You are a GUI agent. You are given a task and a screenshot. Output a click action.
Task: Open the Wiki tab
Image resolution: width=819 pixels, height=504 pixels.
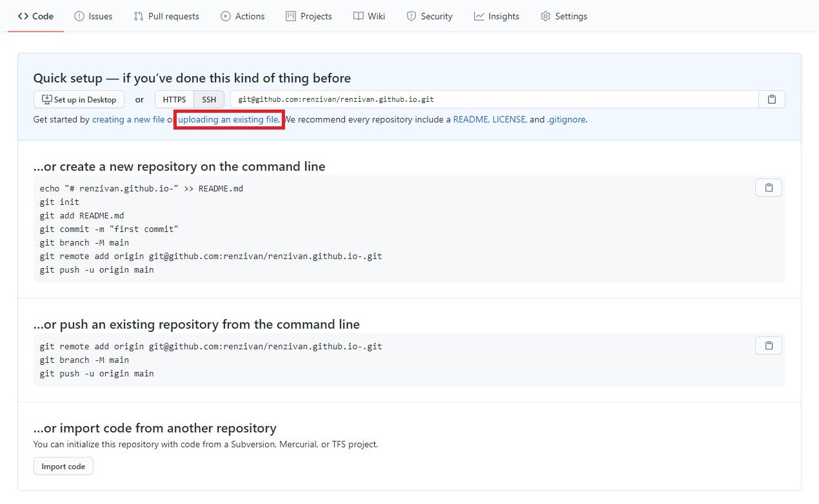[x=369, y=16]
